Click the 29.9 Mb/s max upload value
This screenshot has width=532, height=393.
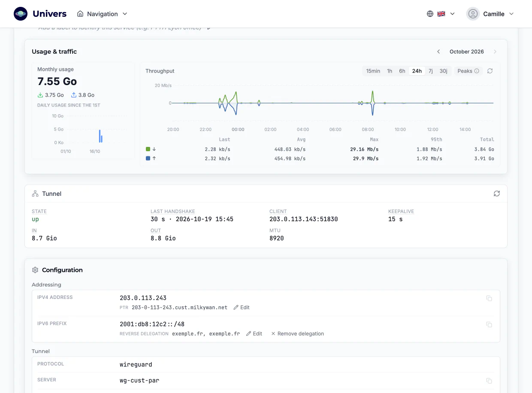tap(366, 158)
